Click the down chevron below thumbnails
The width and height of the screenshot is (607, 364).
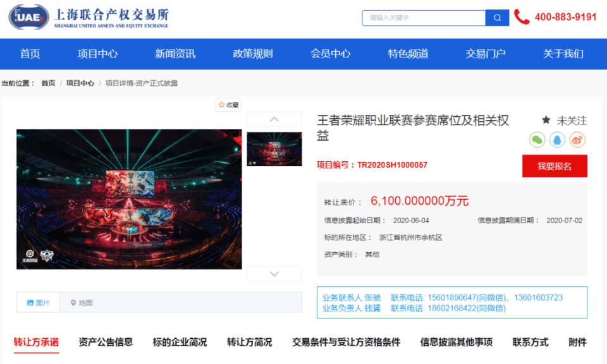(274, 274)
